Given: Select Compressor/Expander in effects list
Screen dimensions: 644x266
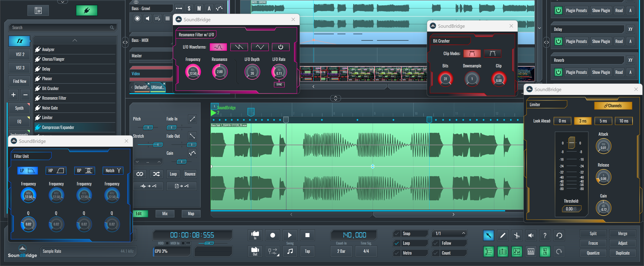Looking at the screenshot, I should coord(75,127).
